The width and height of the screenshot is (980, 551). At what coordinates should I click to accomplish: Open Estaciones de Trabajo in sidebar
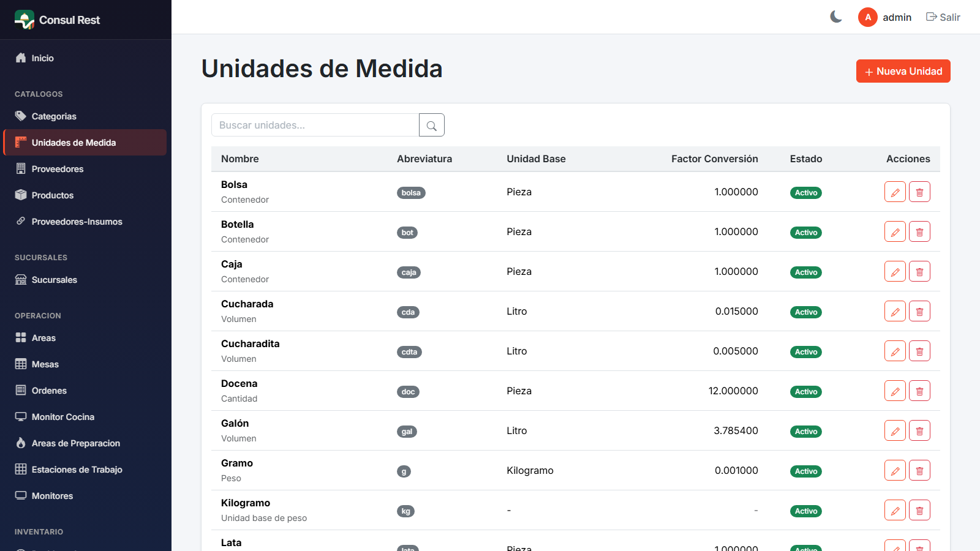[x=85, y=470]
